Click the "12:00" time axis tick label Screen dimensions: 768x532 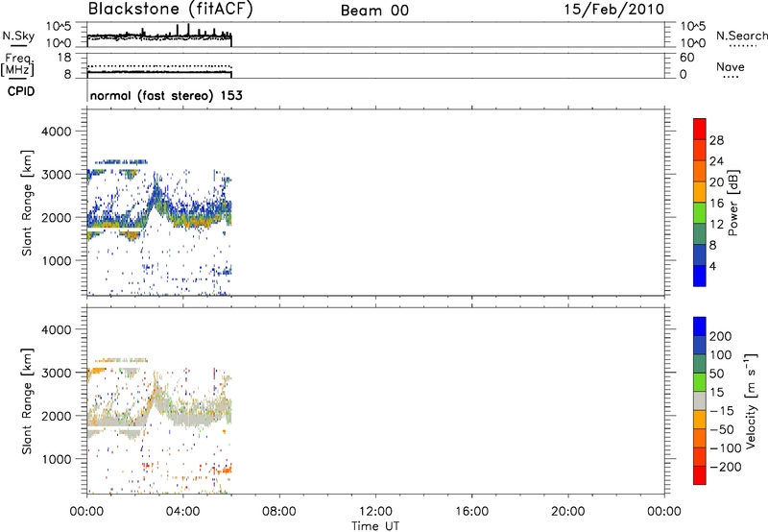[375, 512]
